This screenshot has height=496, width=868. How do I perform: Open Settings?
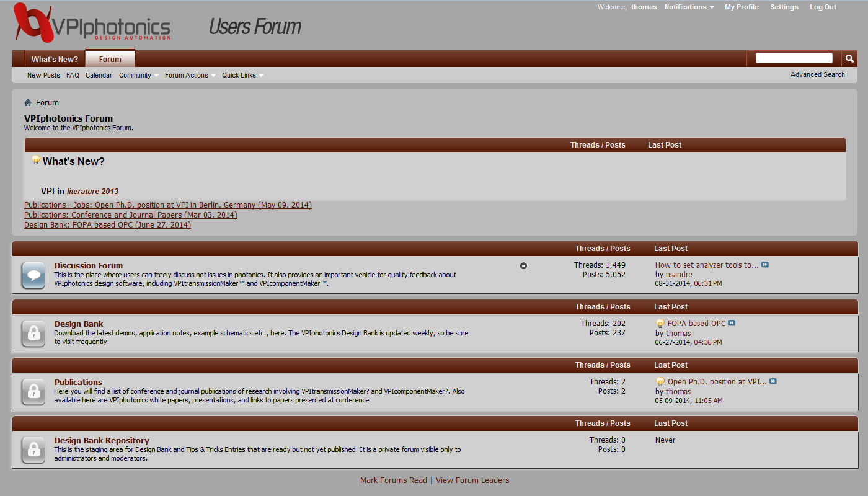784,7
